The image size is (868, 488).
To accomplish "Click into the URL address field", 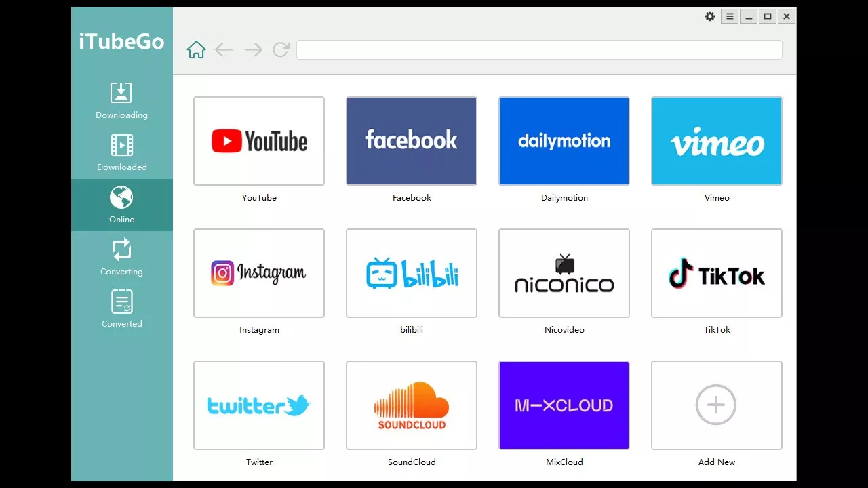I will tap(539, 49).
